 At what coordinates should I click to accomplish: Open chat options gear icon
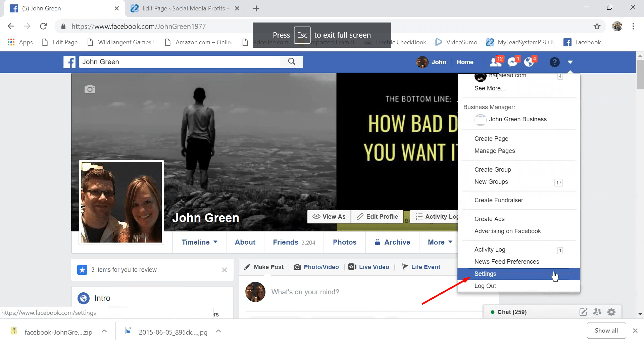click(x=611, y=312)
